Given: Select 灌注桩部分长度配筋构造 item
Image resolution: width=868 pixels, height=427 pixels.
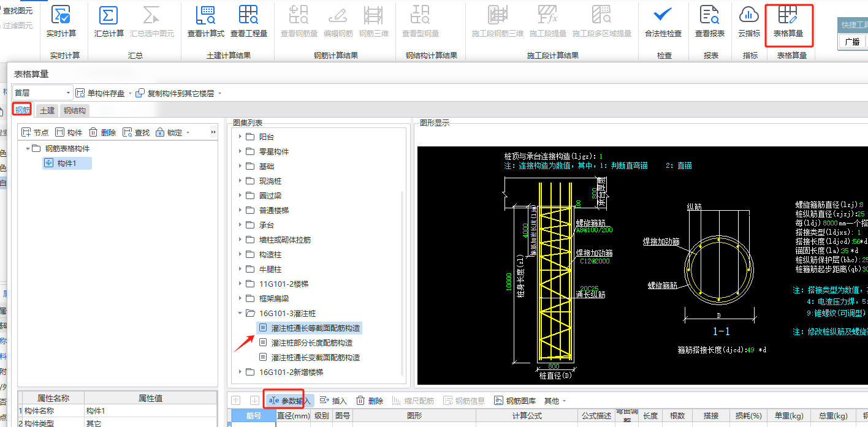Looking at the screenshot, I should (306, 342).
